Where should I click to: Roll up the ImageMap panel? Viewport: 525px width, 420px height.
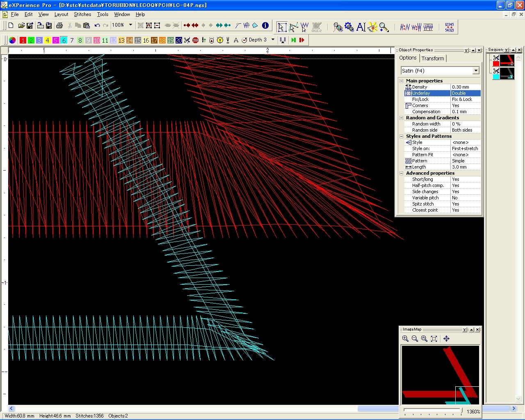472,329
